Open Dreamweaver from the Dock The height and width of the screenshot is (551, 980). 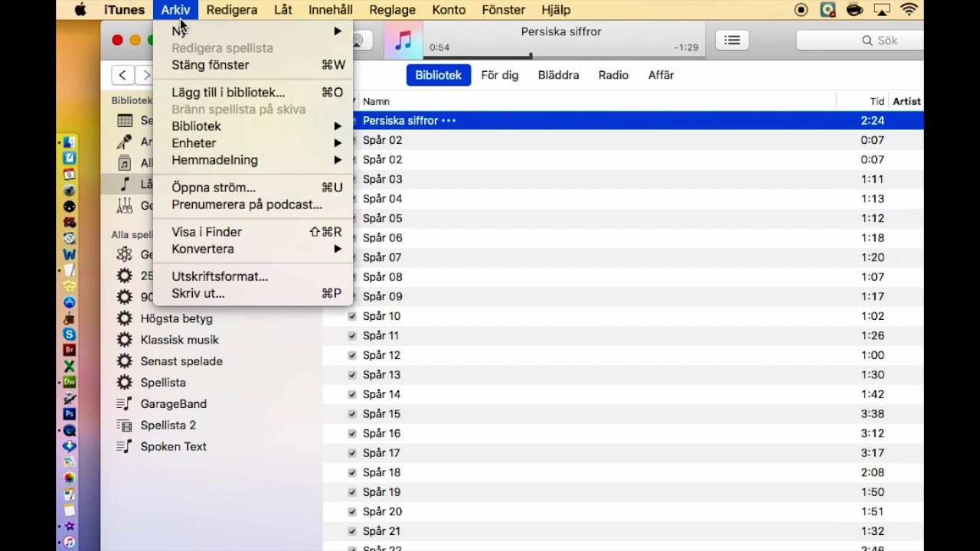pos(70,382)
